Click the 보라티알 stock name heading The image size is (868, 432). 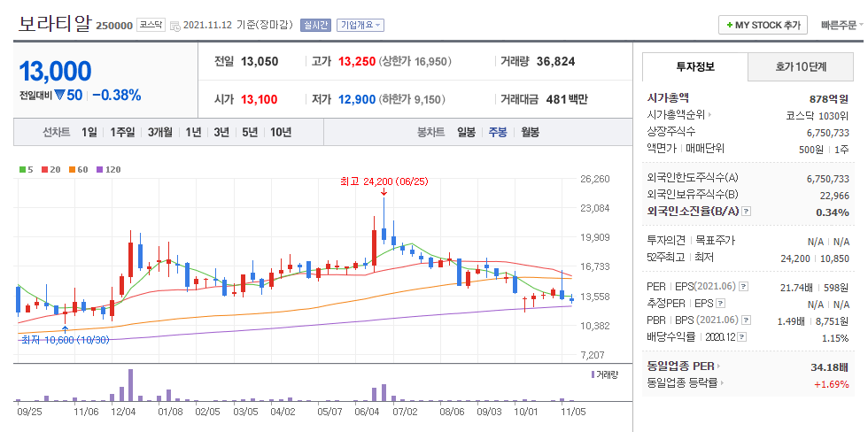(x=54, y=24)
